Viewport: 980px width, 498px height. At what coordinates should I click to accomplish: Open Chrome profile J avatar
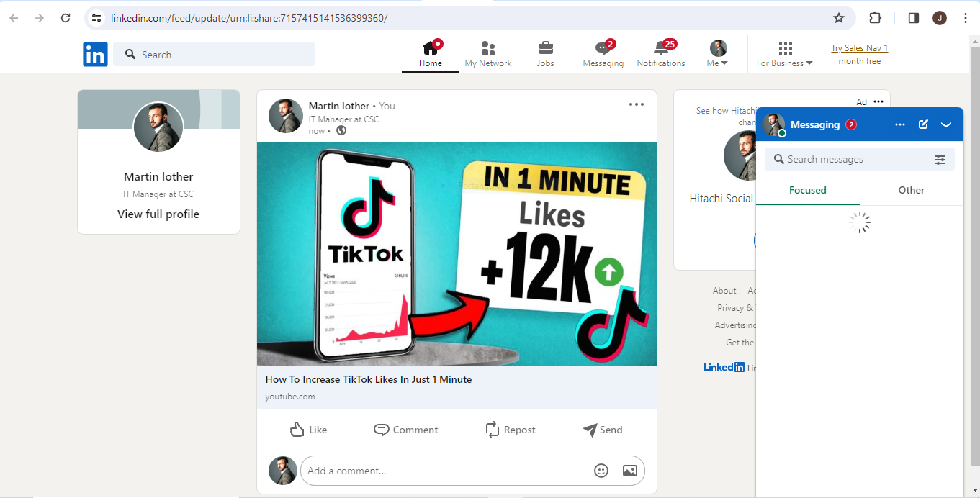point(940,18)
